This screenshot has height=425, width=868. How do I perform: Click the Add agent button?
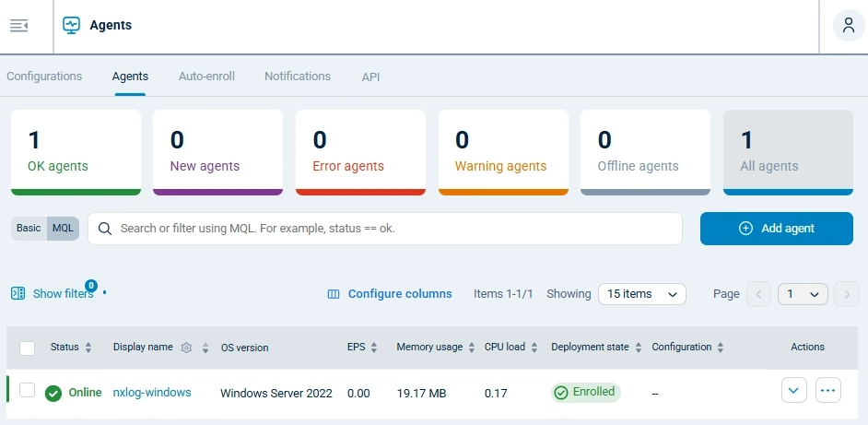(776, 229)
